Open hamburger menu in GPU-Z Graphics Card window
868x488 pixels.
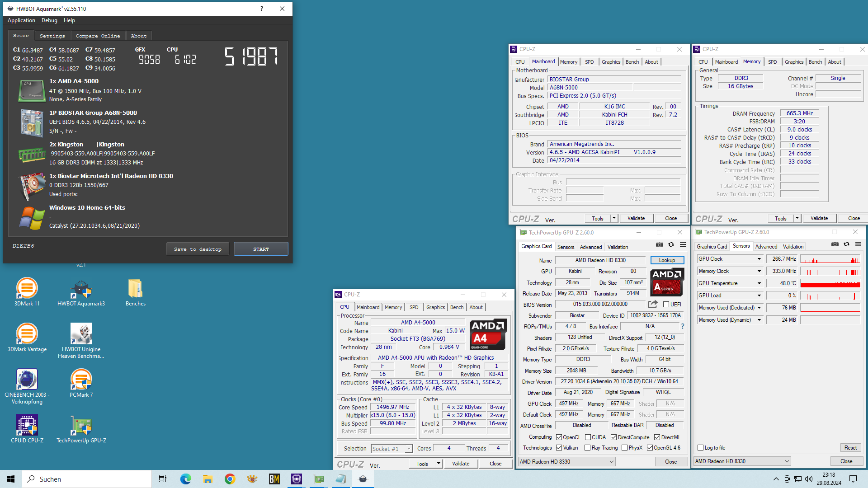pyautogui.click(x=683, y=244)
